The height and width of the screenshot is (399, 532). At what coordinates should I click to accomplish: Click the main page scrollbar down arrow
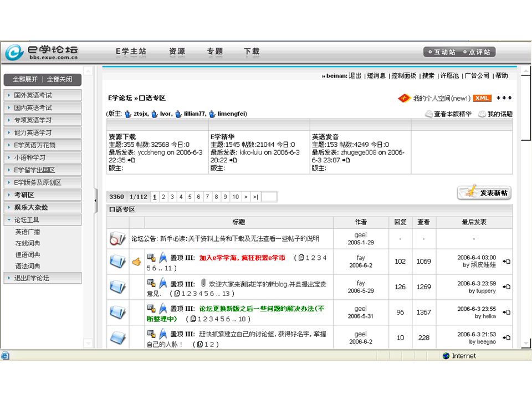525,344
